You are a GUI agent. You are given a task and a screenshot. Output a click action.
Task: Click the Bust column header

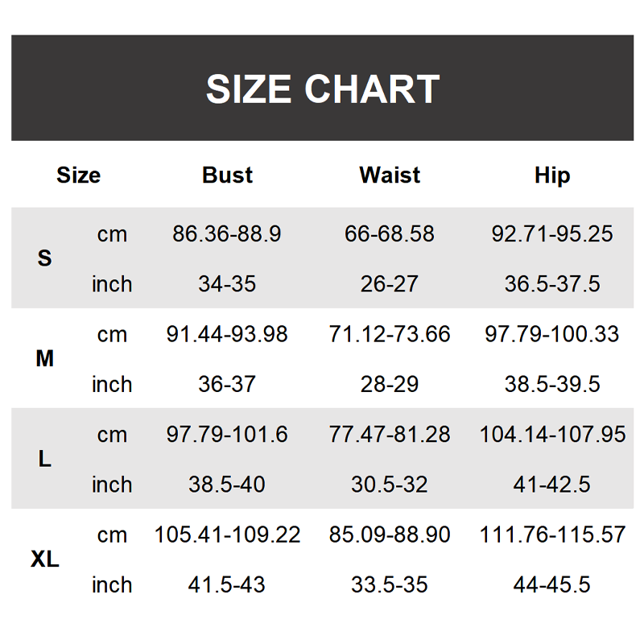(x=228, y=175)
